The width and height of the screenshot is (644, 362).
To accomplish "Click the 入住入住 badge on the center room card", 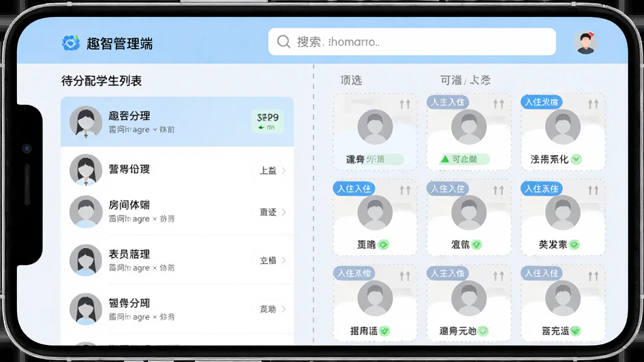I will pyautogui.click(x=448, y=189).
